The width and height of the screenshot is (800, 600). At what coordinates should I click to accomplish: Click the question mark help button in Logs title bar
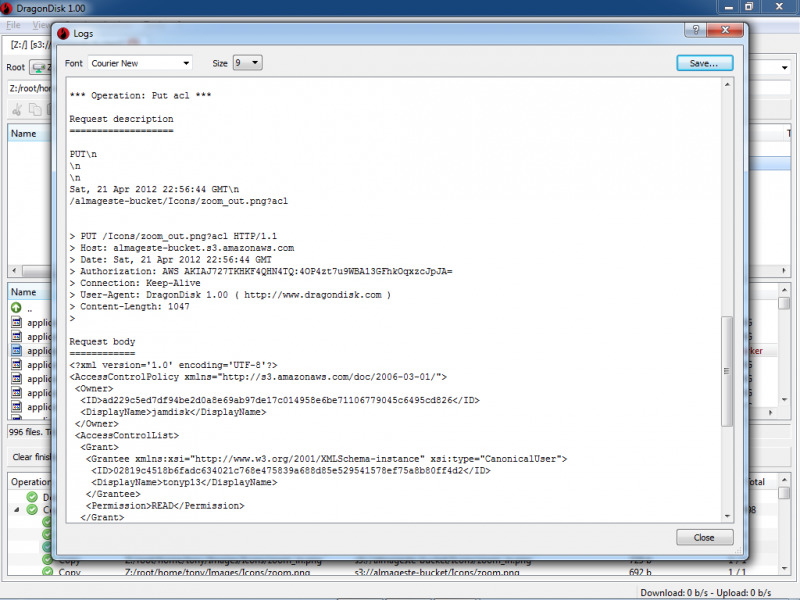click(x=695, y=30)
